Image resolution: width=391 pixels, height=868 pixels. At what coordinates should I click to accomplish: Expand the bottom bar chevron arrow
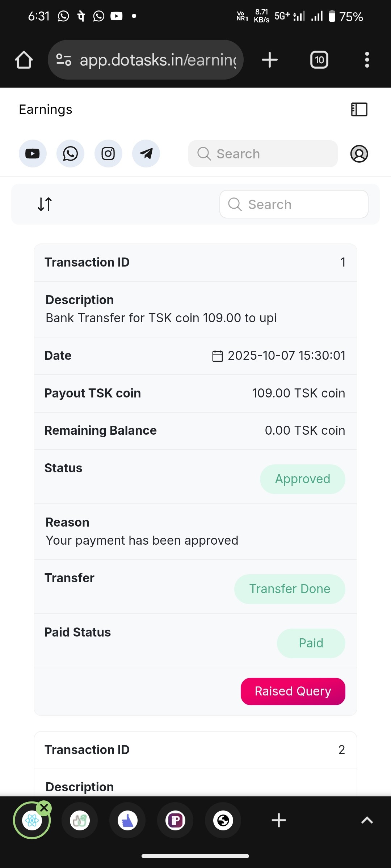(367, 820)
